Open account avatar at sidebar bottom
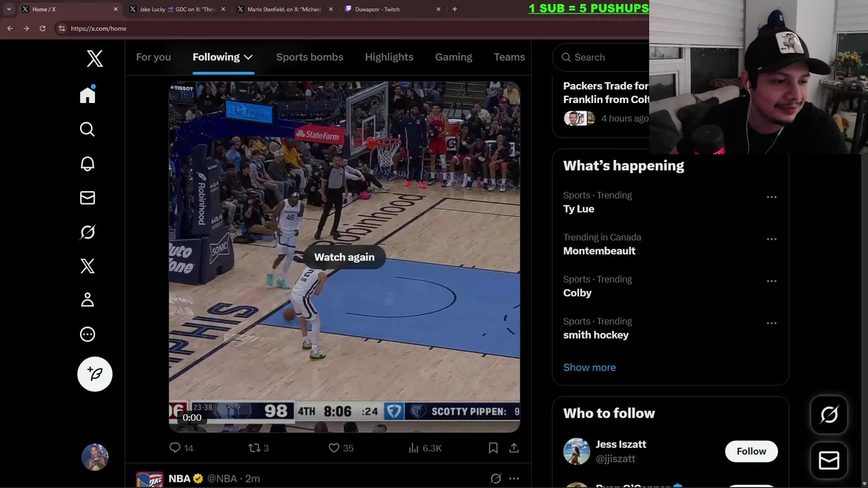The image size is (868, 488). tap(95, 457)
